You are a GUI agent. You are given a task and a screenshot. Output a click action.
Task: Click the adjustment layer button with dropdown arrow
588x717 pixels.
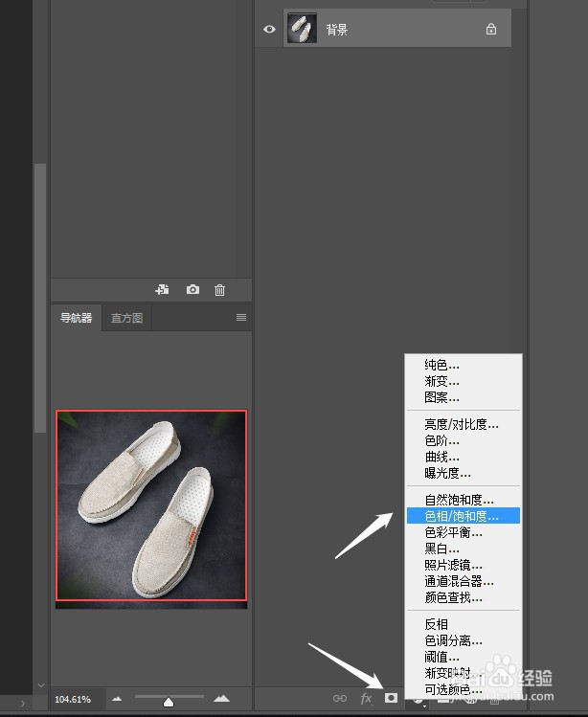418,700
